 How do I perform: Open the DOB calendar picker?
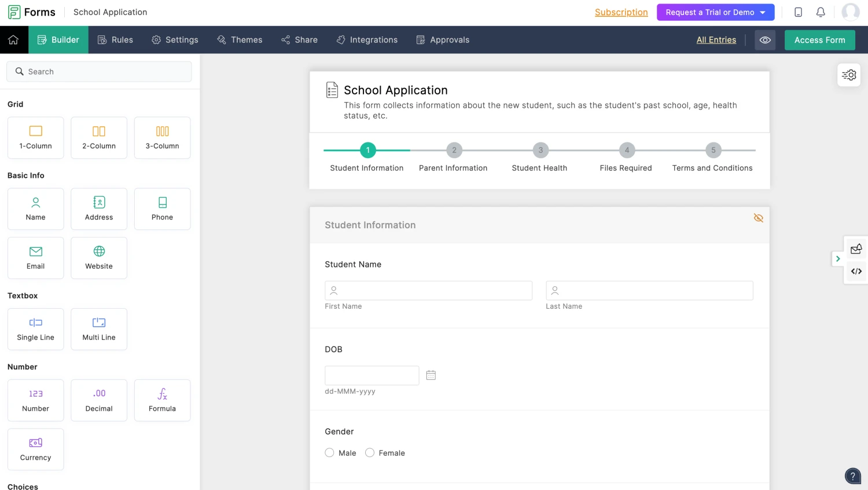431,375
